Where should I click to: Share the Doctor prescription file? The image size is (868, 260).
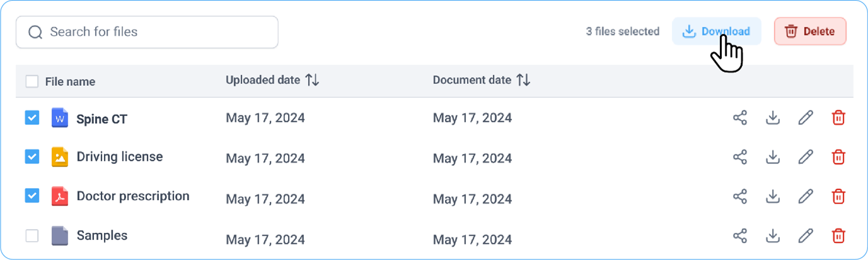(740, 196)
